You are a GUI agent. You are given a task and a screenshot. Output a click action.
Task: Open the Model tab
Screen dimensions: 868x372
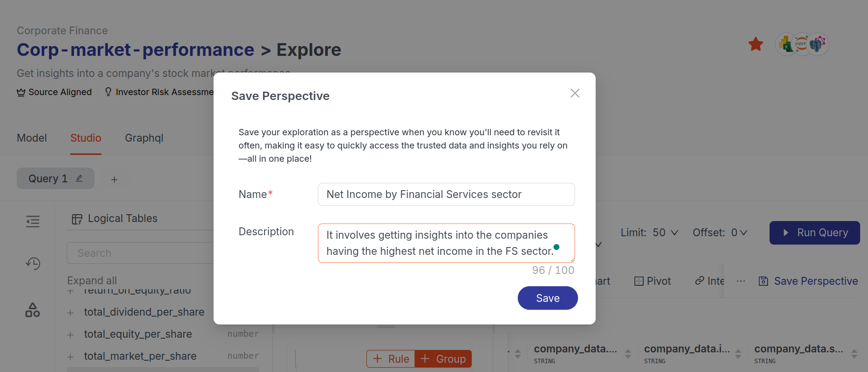pos(31,138)
